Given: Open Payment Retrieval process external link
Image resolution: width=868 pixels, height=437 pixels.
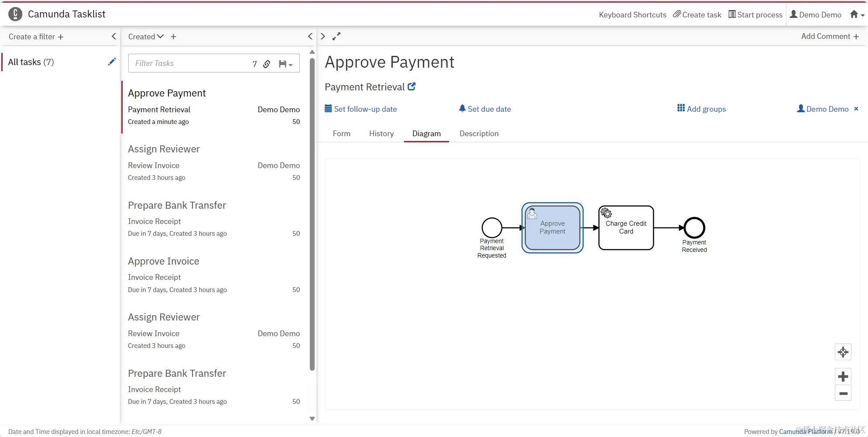Looking at the screenshot, I should (x=412, y=86).
